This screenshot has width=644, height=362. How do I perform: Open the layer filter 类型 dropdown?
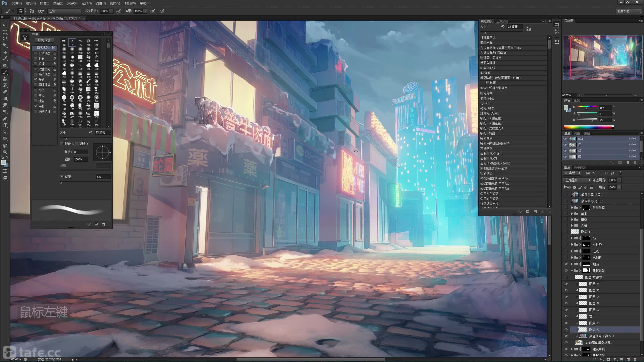572,173
